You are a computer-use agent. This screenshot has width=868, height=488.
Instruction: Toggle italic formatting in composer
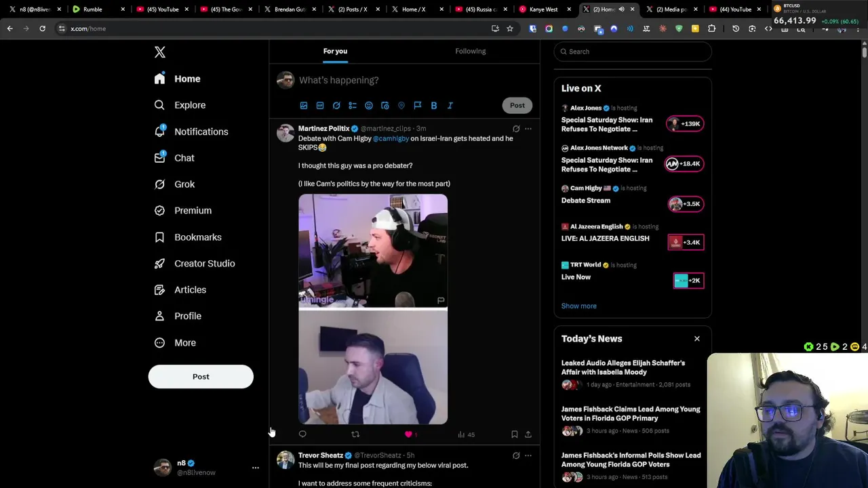pyautogui.click(x=450, y=106)
